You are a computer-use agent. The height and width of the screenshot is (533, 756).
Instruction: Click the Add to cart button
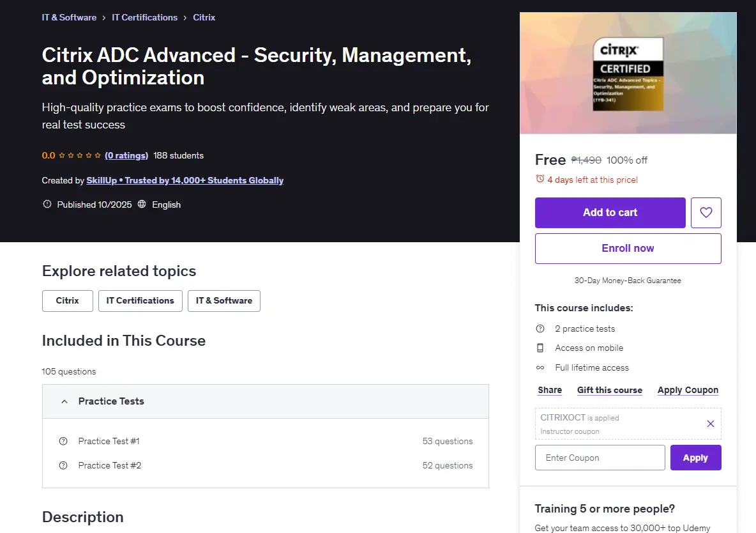click(610, 212)
